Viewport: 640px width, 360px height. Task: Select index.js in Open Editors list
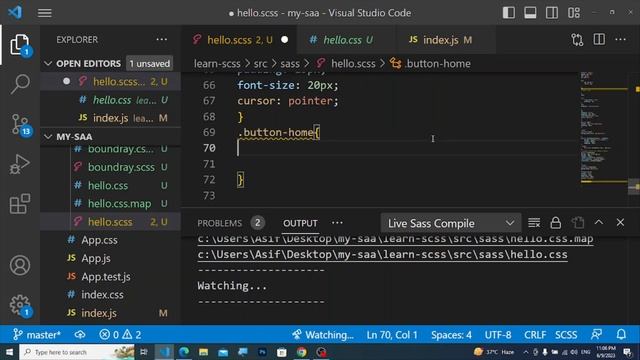pyautogui.click(x=111, y=118)
